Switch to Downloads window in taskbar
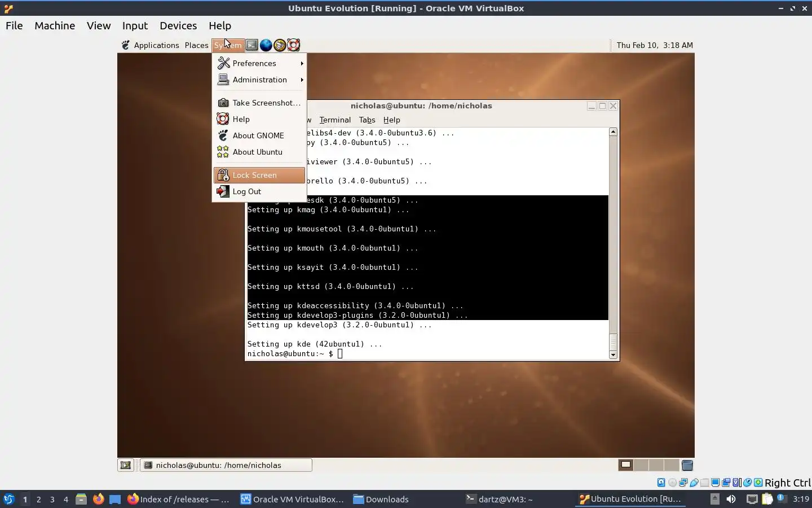This screenshot has width=812, height=508. pyautogui.click(x=381, y=499)
